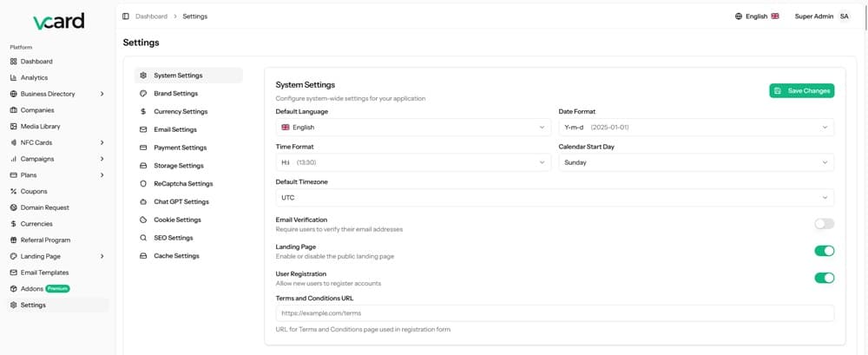868x355 pixels.
Task: Open Analytics via its chart icon
Action: pos(13,78)
